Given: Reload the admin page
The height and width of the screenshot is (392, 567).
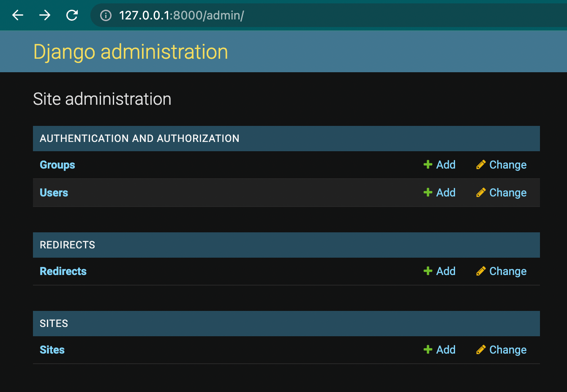Looking at the screenshot, I should [x=72, y=16].
